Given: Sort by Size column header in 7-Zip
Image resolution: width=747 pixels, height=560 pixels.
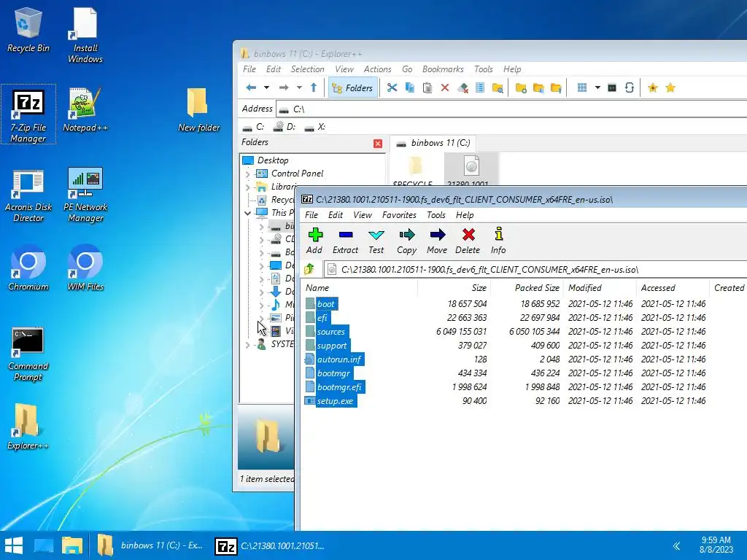Looking at the screenshot, I should [454, 287].
